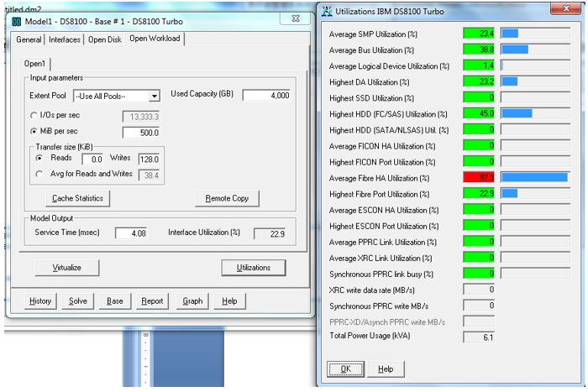Click the green 23.2 DA Utilization value
Viewport: 588px width, 392px height.
[479, 81]
